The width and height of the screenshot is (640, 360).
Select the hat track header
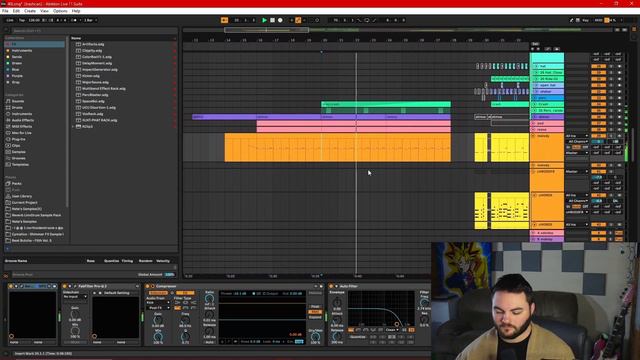(x=547, y=66)
